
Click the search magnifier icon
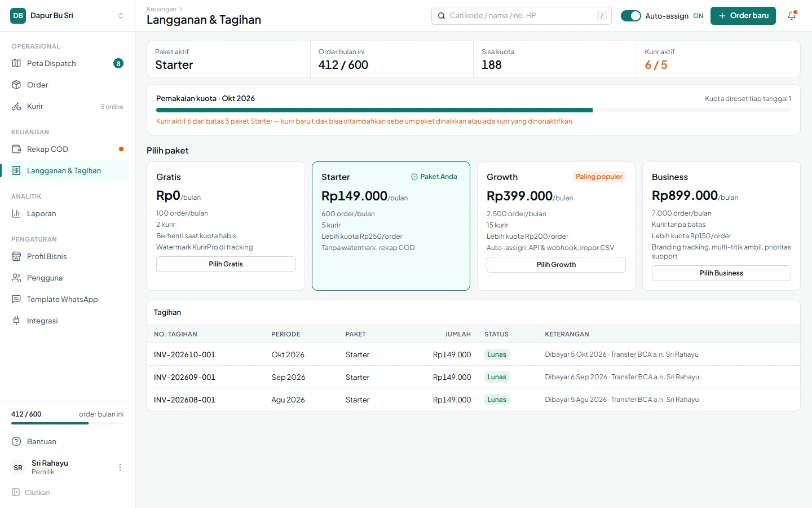click(442, 16)
